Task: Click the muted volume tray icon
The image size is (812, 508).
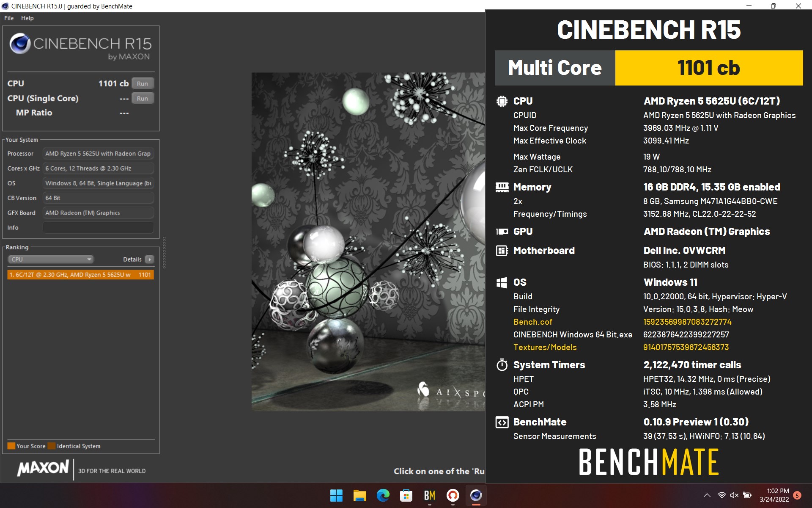Action: pyautogui.click(x=734, y=495)
